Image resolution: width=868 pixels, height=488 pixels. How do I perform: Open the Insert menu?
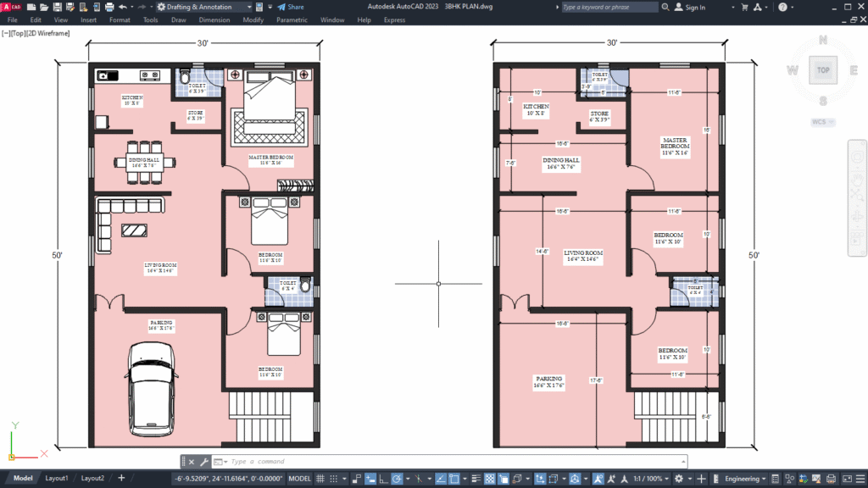tap(88, 20)
